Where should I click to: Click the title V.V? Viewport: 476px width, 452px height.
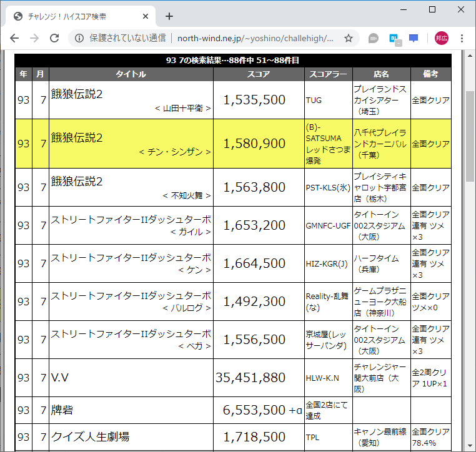60,378
